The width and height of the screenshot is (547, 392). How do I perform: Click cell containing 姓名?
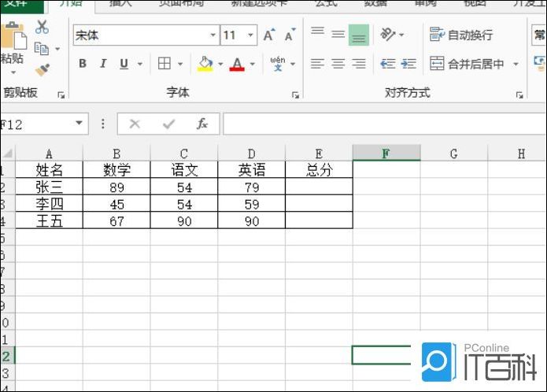[49, 170]
